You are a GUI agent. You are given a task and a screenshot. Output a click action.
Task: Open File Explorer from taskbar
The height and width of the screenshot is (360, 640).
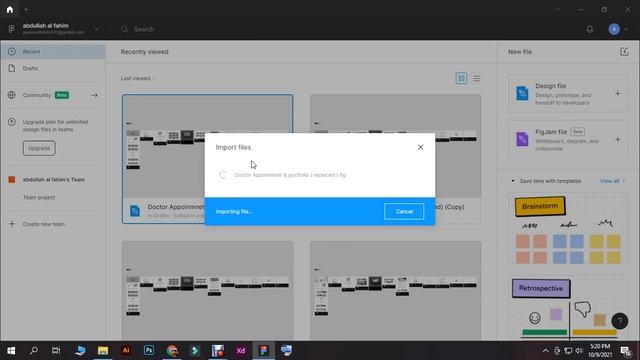coord(103,351)
